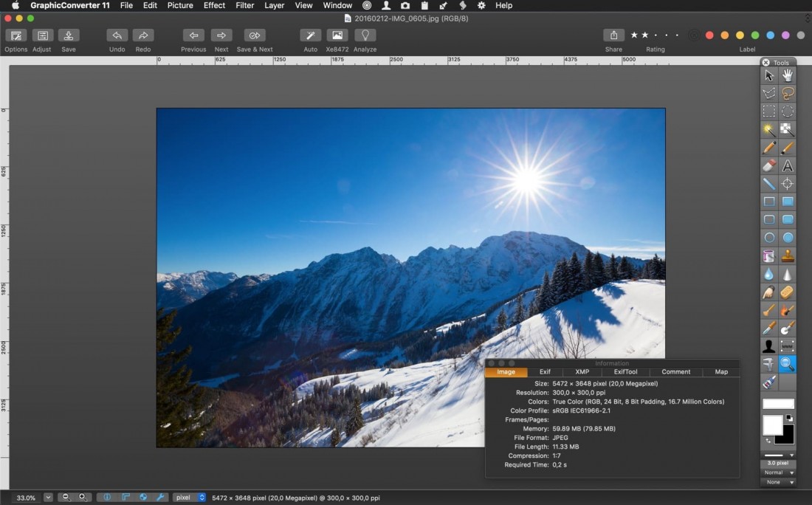
Task: Assign the red label color dot
Action: tap(709, 34)
